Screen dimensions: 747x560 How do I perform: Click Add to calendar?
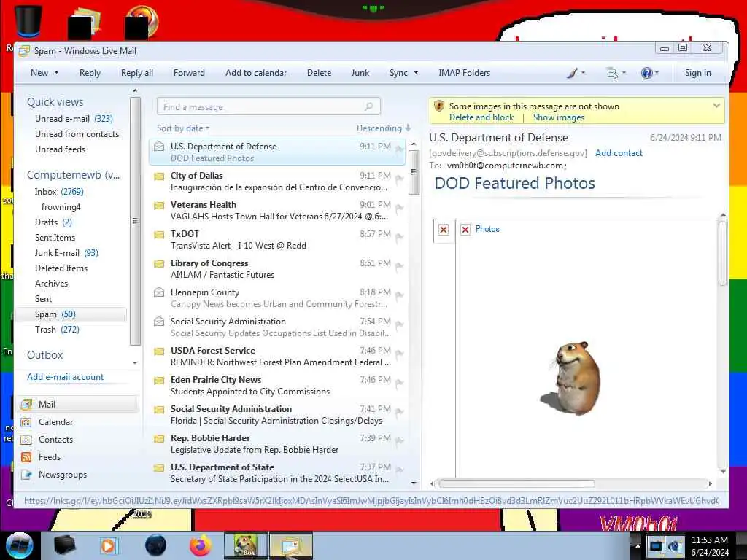256,73
